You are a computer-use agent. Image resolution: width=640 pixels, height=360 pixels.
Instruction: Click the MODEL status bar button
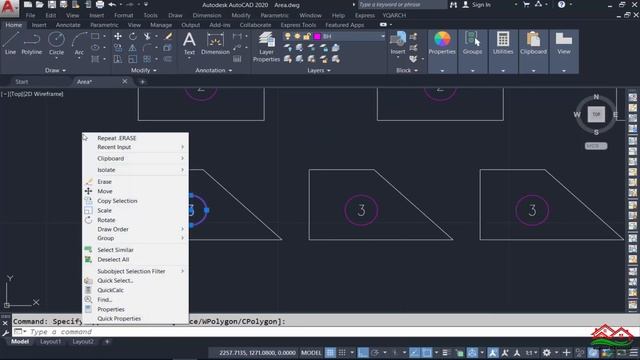[311, 353]
